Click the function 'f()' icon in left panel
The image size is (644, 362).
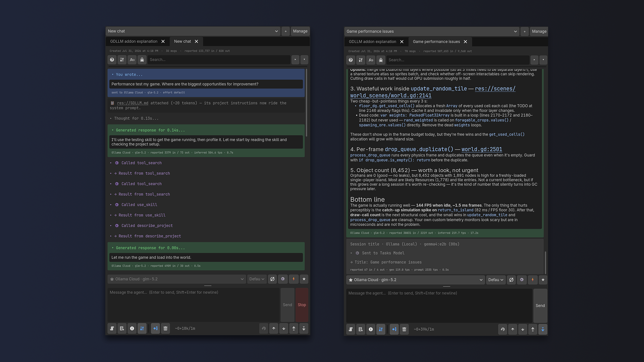click(x=132, y=60)
